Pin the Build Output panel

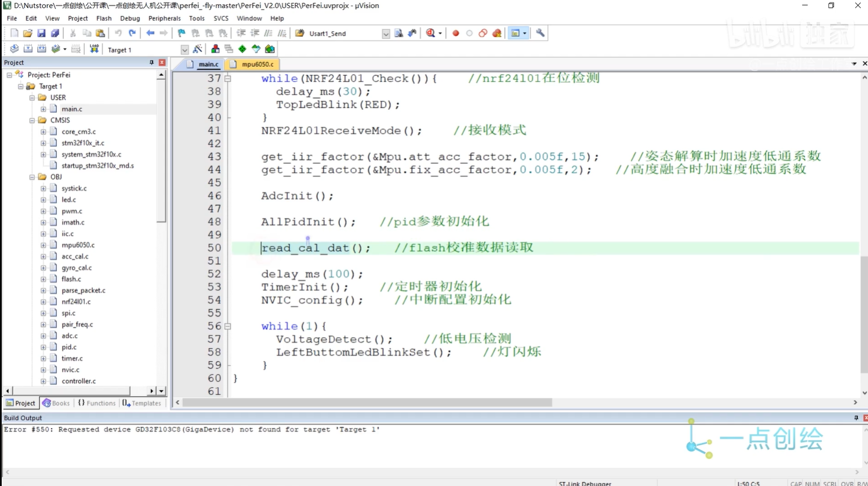click(x=856, y=417)
